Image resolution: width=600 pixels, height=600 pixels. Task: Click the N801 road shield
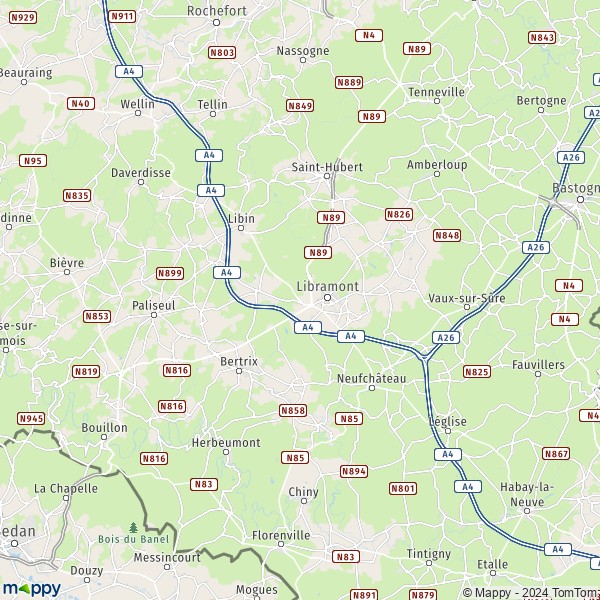coord(403,488)
